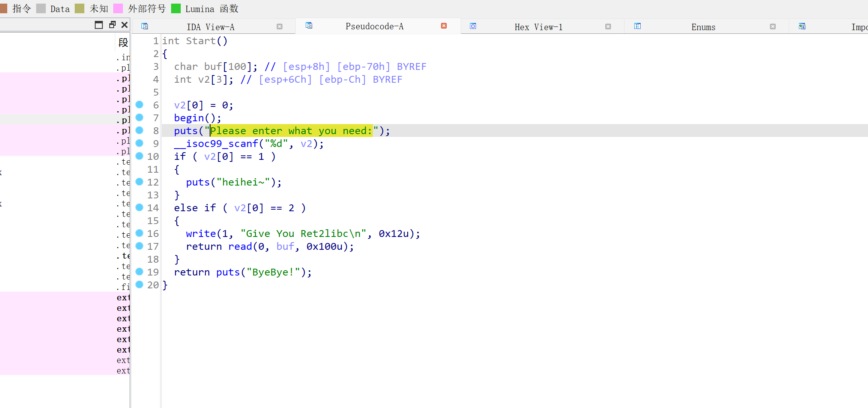Toggle breakpoint on line 17 read call
Image resolution: width=868 pixels, height=408 pixels.
[139, 246]
